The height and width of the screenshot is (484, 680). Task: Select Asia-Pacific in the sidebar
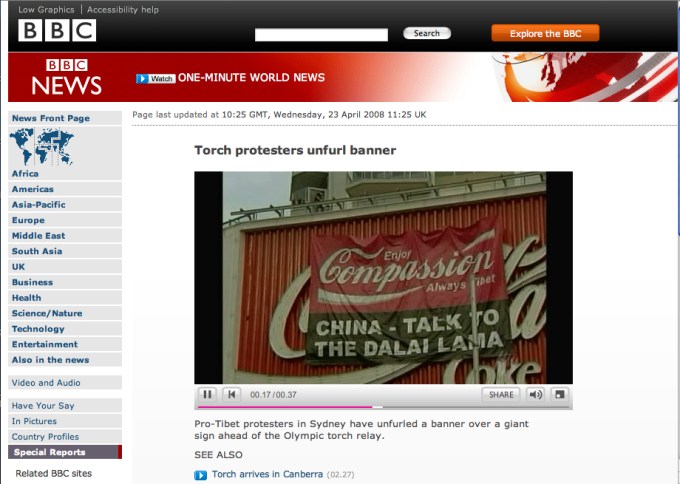coord(65,205)
